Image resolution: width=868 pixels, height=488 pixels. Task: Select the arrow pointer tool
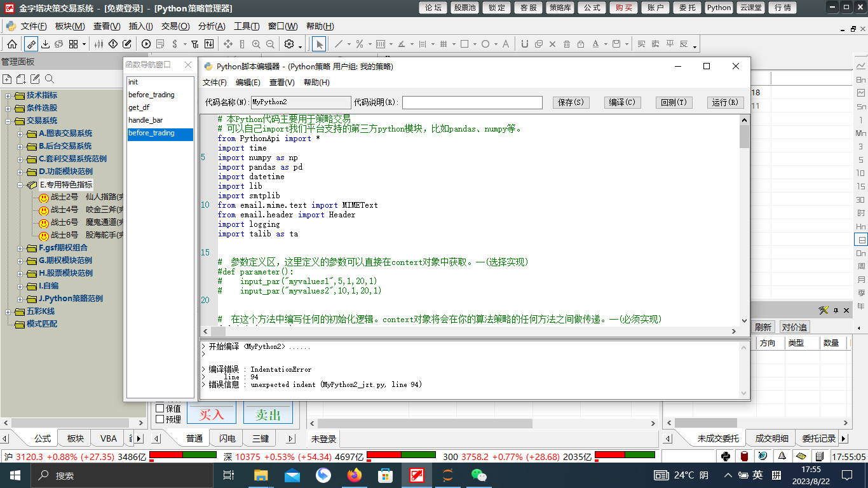pos(319,44)
